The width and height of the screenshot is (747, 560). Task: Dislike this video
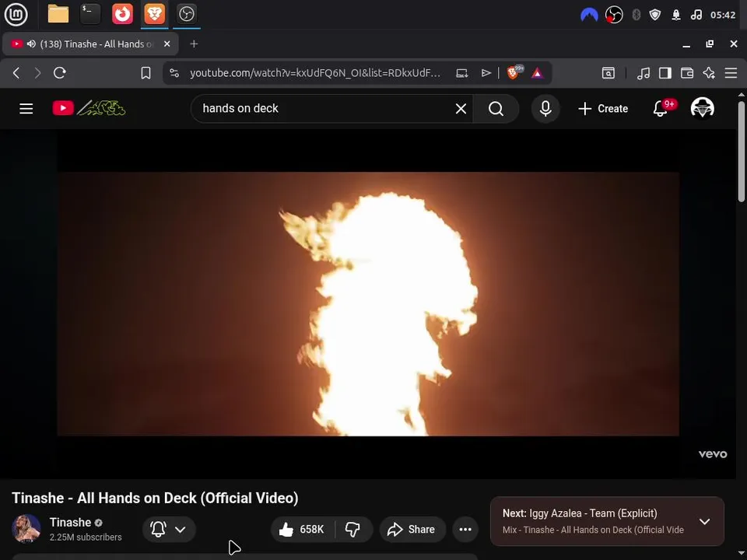click(353, 529)
